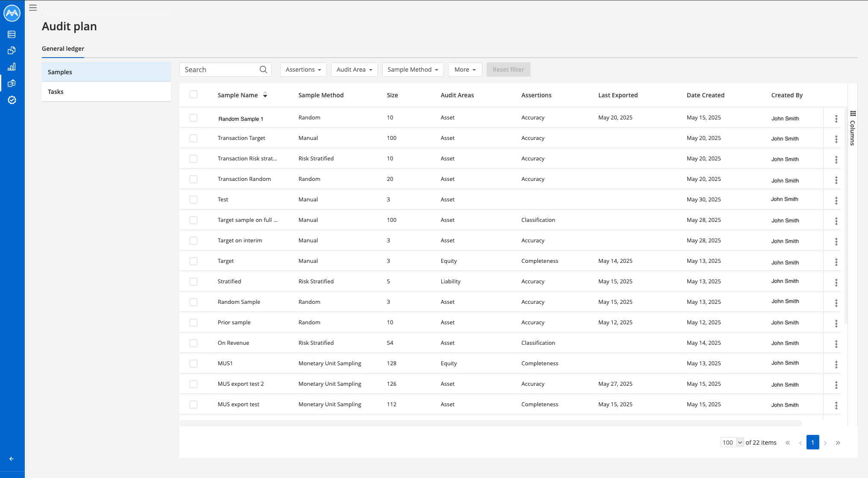Viewport: 868px width, 478px height.
Task: Open the More filters dropdown
Action: pos(465,69)
